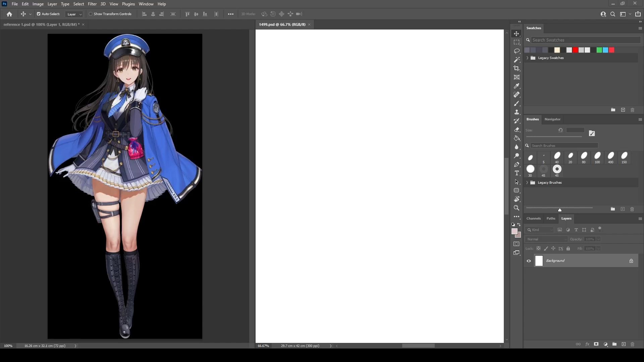
Task: Click the brush preview size slider handle
Action: (x=559, y=210)
